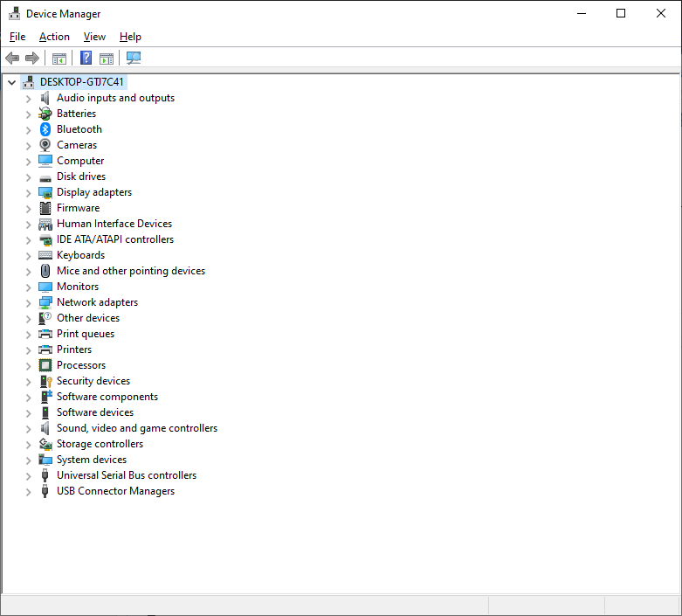Open the Help menu
The width and height of the screenshot is (682, 616).
tap(130, 37)
